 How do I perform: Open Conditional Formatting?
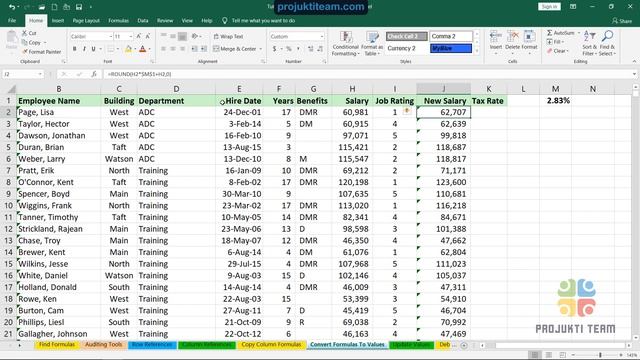[x=345, y=43]
